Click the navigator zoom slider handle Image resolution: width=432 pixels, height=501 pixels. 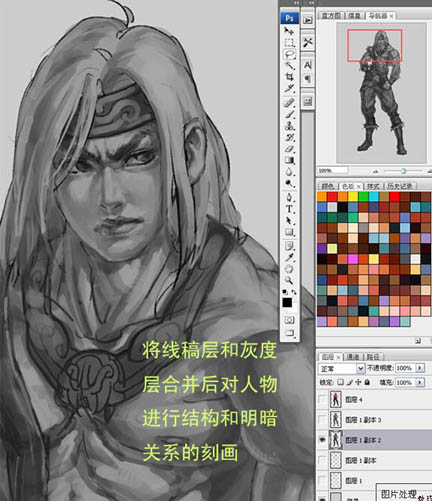tap(403, 171)
